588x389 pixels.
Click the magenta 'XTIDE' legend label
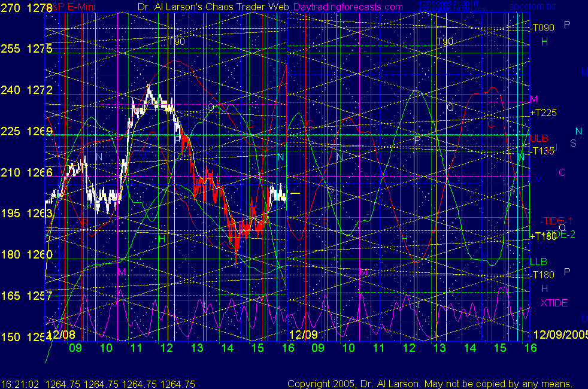pyautogui.click(x=554, y=303)
